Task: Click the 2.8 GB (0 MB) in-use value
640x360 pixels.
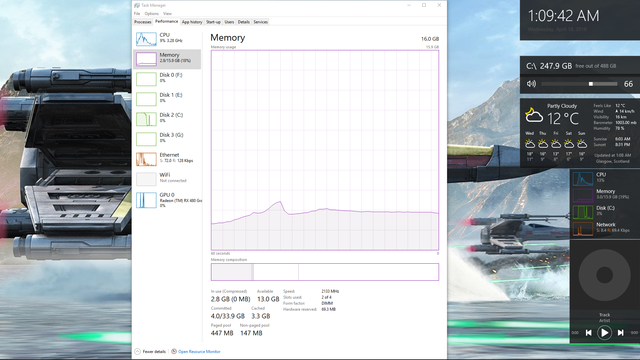Action: [x=230, y=299]
